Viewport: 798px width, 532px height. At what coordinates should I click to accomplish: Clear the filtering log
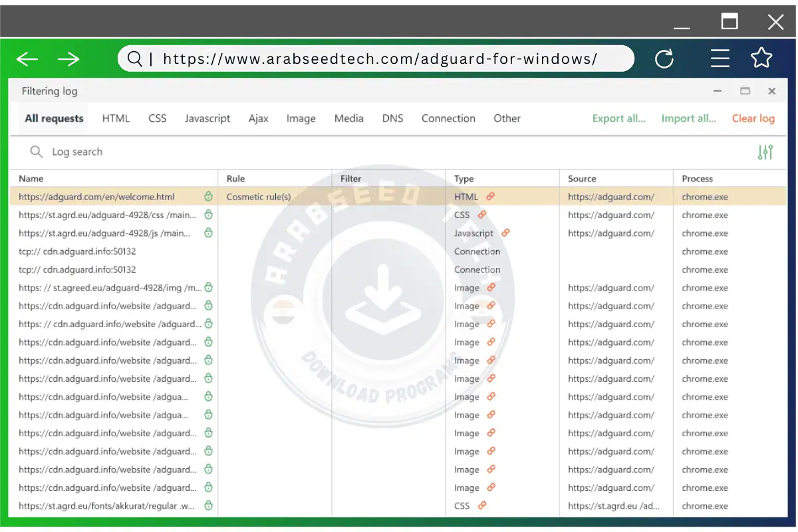[x=753, y=118]
